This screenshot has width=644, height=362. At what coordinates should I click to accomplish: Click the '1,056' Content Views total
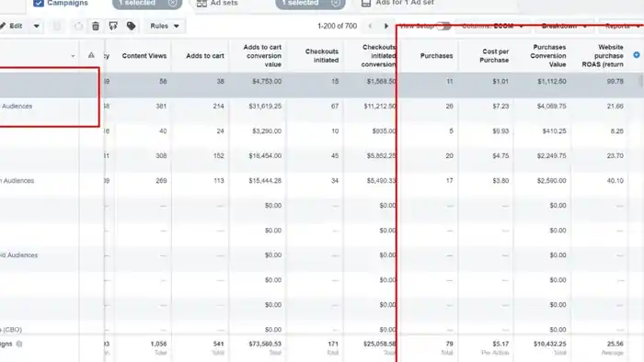158,344
